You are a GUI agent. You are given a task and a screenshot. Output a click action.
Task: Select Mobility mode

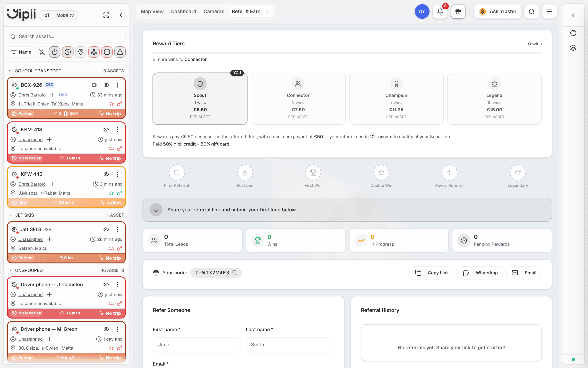coord(65,15)
